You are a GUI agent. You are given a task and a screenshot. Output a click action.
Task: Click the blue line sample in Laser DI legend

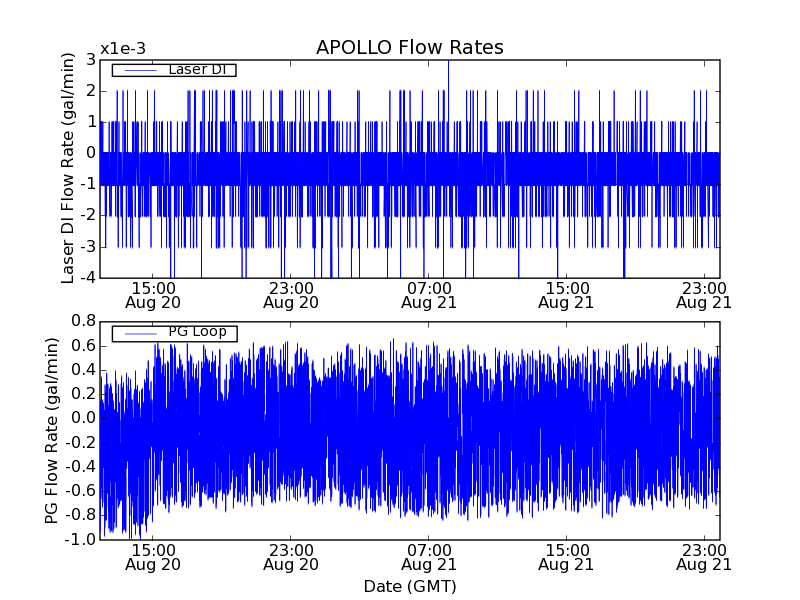tap(137, 70)
